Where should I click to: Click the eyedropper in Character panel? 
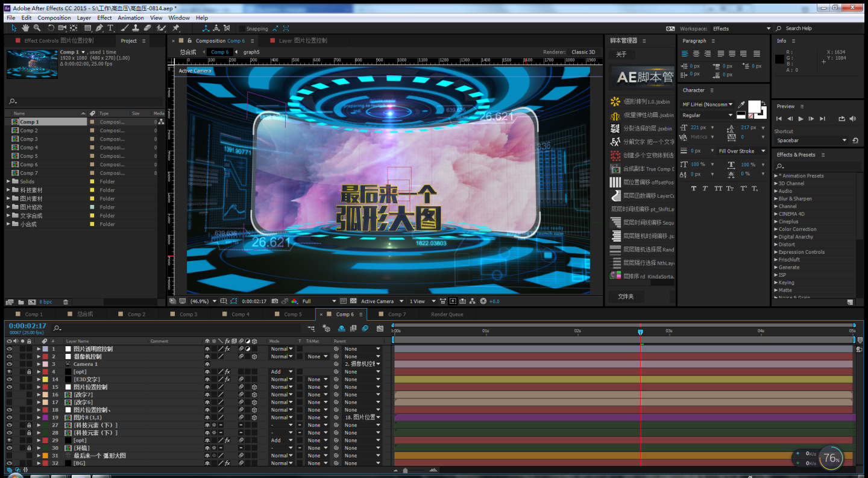tap(741, 105)
